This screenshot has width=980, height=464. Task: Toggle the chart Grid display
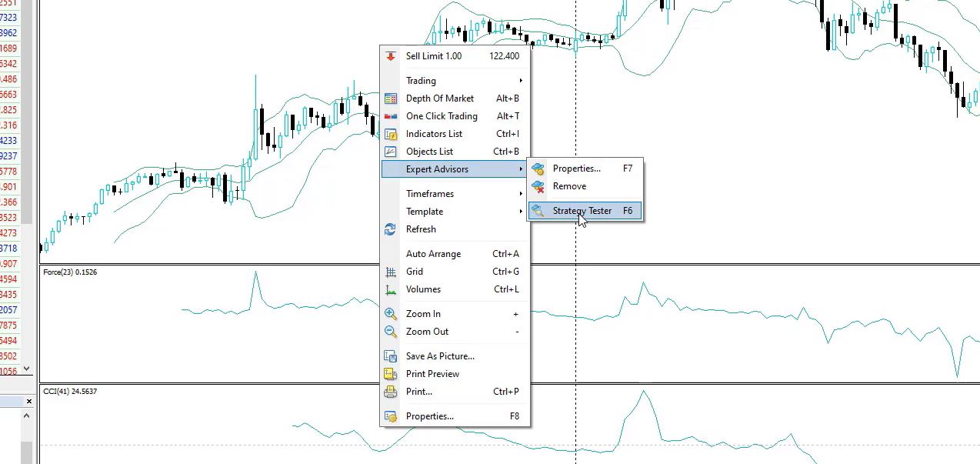pos(415,272)
